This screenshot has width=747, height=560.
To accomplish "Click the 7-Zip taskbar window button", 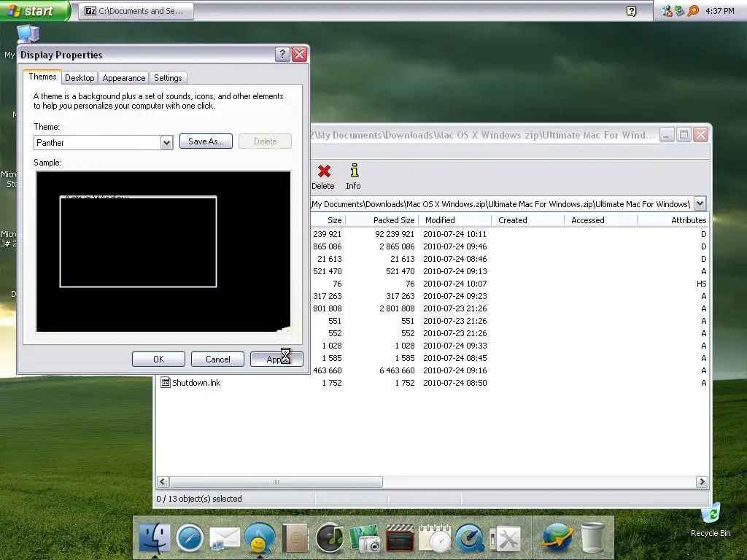I will click(136, 11).
